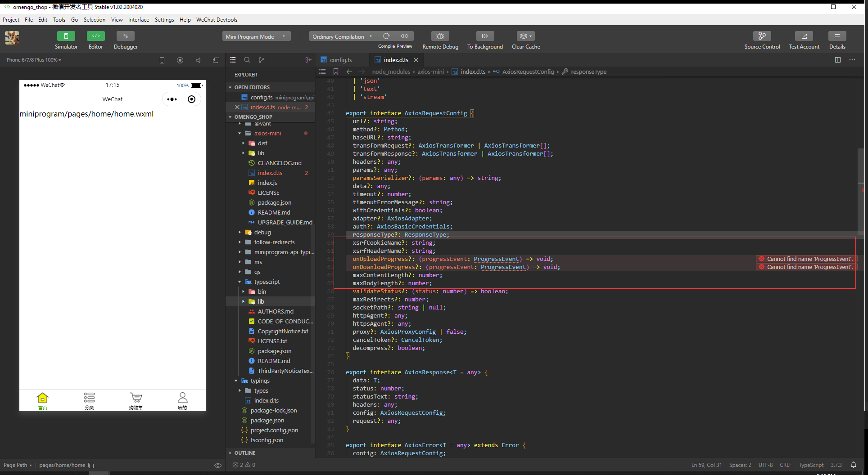
Task: Send the app To Background
Action: [x=485, y=36]
